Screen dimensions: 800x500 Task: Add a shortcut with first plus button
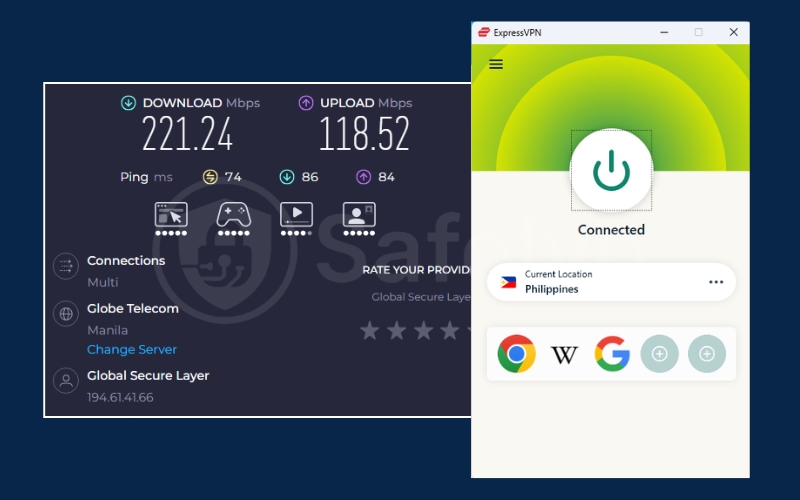tap(659, 354)
